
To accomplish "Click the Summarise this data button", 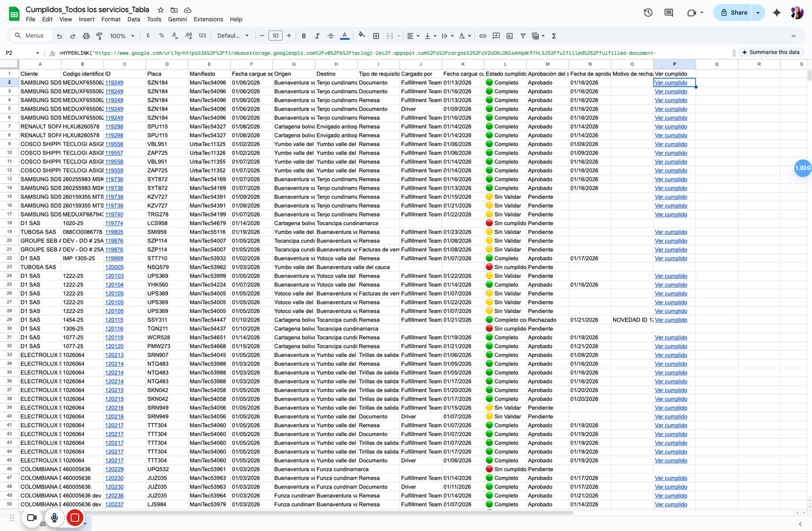I will (x=770, y=52).
